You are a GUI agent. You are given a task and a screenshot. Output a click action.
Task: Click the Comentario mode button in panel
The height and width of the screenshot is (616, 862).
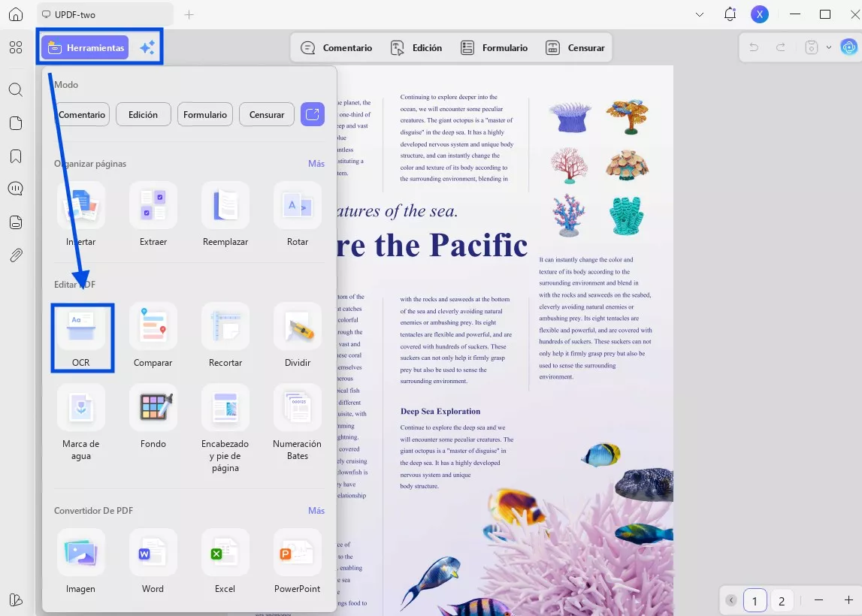pyautogui.click(x=82, y=114)
